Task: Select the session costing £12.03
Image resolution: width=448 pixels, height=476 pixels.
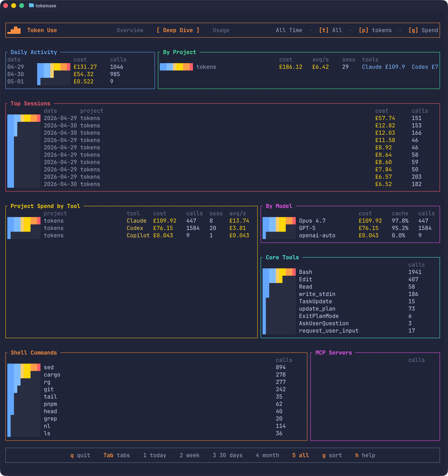Action: tap(223, 133)
